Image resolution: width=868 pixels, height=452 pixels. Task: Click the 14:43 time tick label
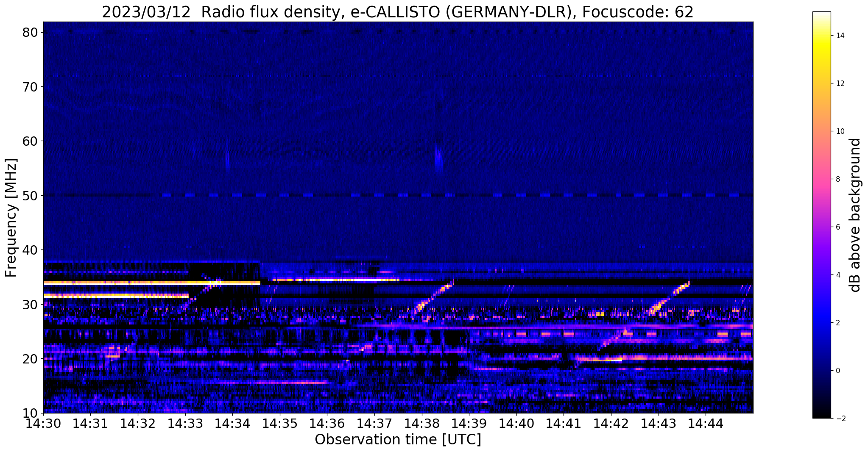pos(659,423)
